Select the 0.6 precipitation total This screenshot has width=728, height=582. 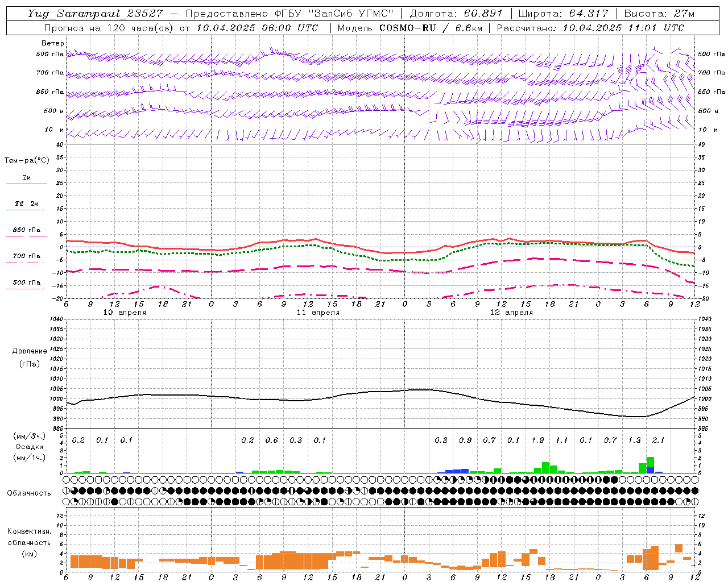click(272, 440)
